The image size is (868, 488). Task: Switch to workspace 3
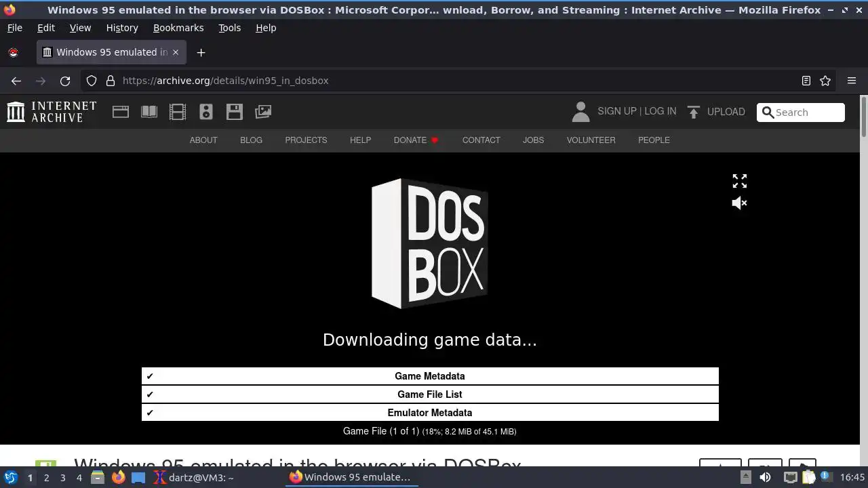(x=62, y=478)
